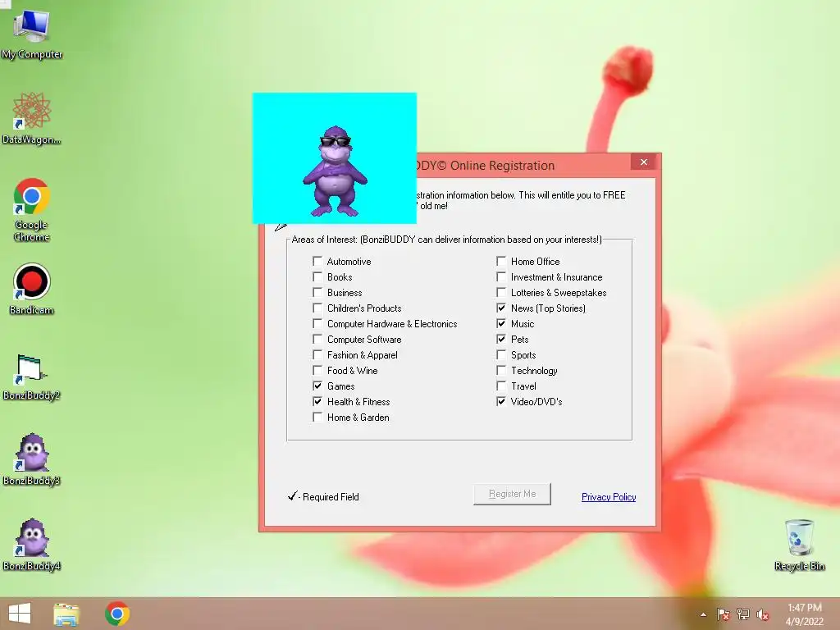Click the Windows Start button

click(x=20, y=614)
